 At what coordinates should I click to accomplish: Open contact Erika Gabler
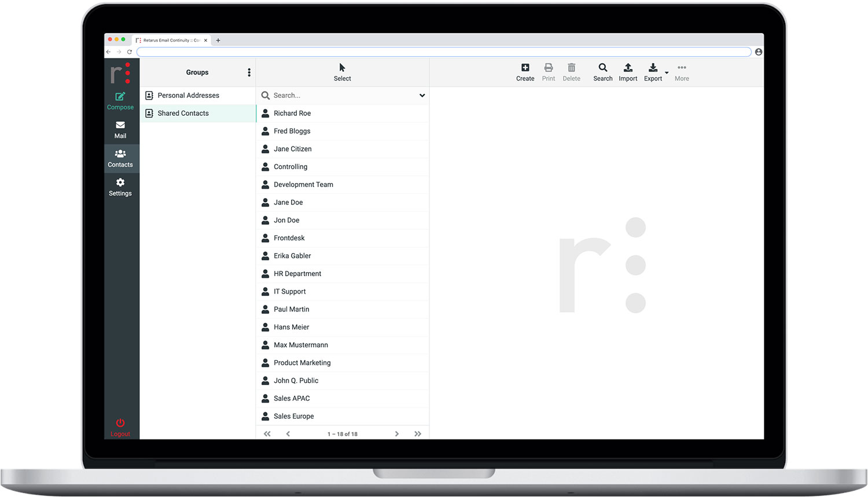(x=343, y=256)
